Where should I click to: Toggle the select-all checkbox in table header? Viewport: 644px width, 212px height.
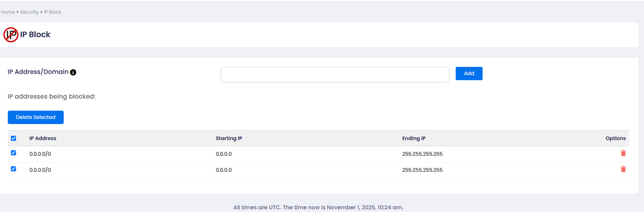(x=14, y=138)
